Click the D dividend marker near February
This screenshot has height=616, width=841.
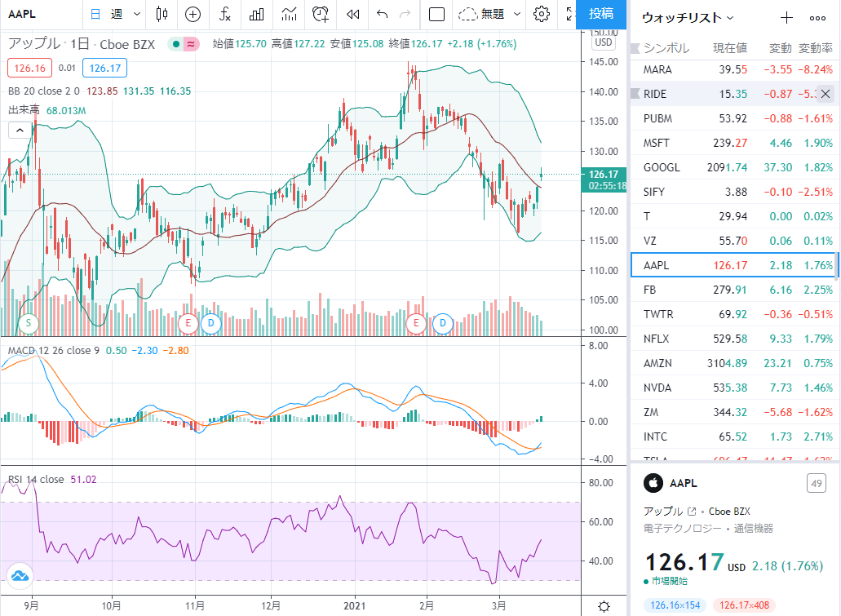tap(443, 323)
